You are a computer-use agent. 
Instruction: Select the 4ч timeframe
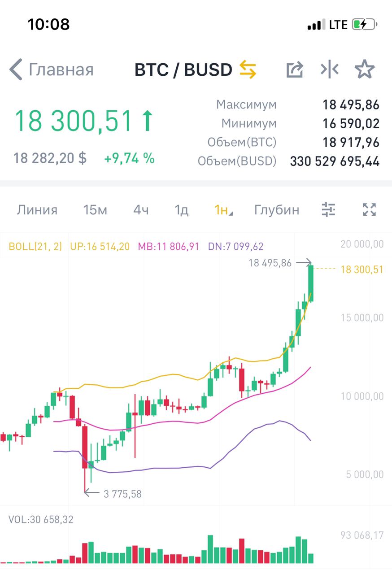click(x=141, y=210)
